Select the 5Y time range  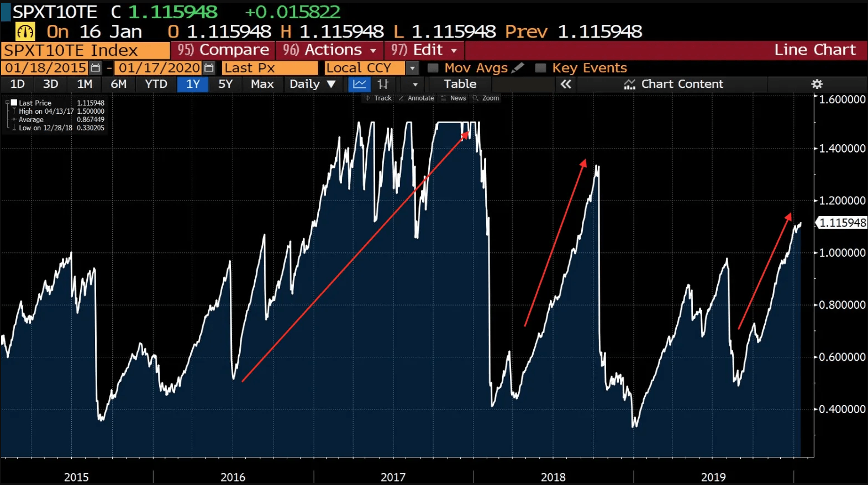225,84
